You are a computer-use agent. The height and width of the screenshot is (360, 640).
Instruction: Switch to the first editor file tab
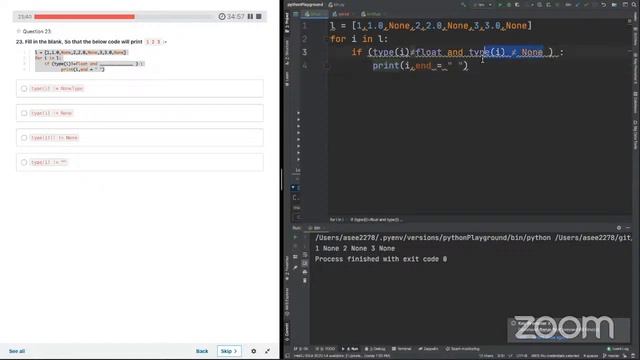pyautogui.click(x=314, y=14)
